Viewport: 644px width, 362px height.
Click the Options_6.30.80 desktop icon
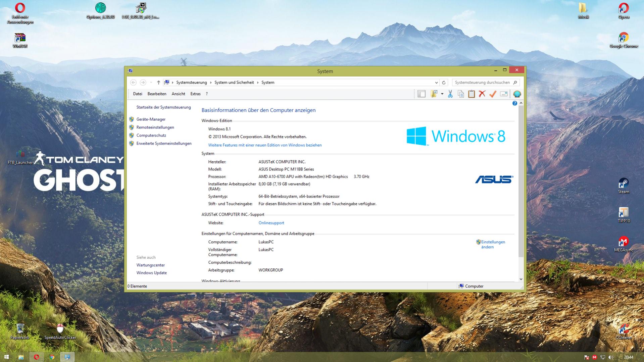click(100, 11)
